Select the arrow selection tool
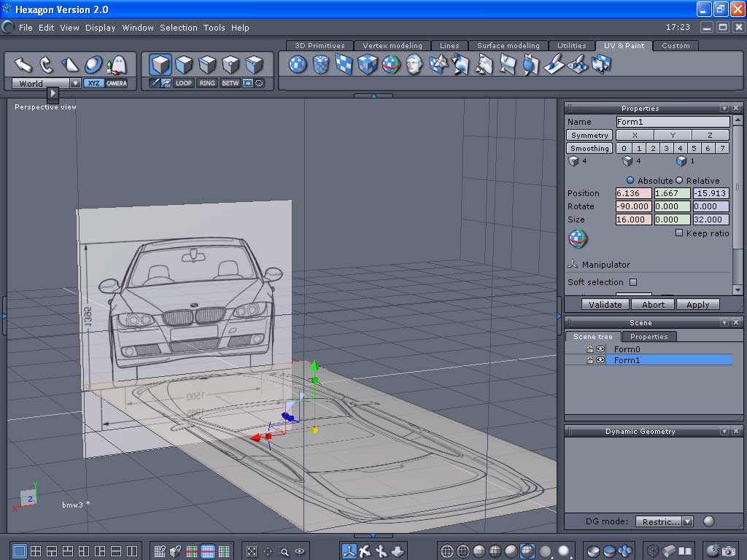Image resolution: width=747 pixels, height=560 pixels. (23, 65)
